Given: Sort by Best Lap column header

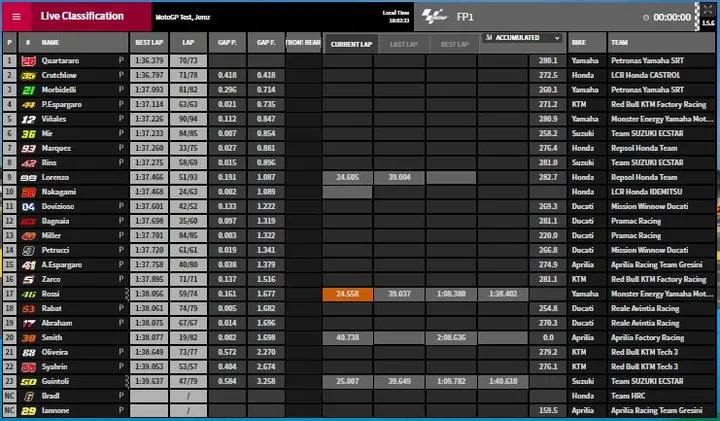Looking at the screenshot, I should 149,43.
